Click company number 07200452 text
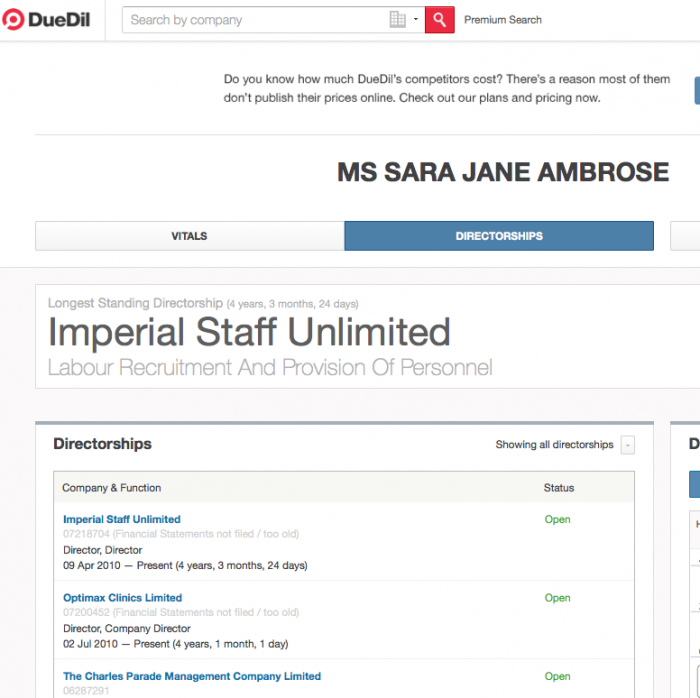The height and width of the screenshot is (698, 700). pos(86,612)
